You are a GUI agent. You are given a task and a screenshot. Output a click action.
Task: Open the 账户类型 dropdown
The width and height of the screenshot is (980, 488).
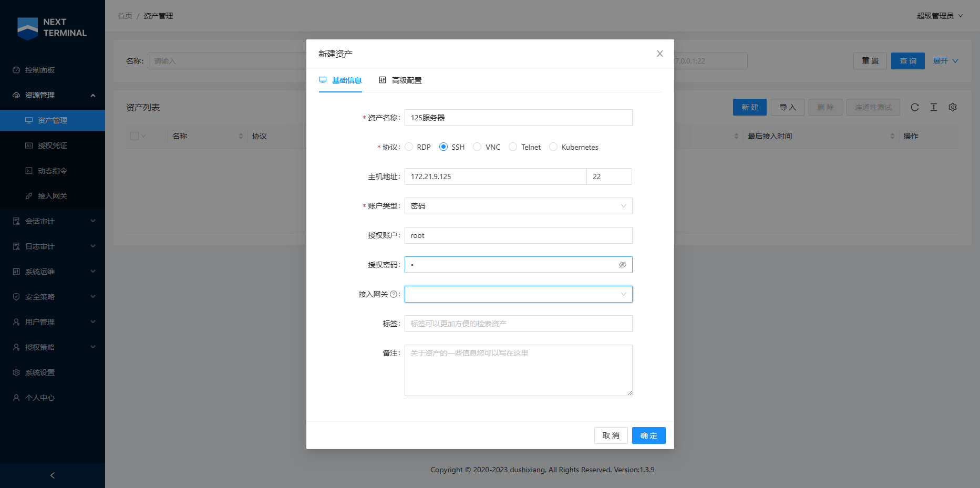point(518,206)
